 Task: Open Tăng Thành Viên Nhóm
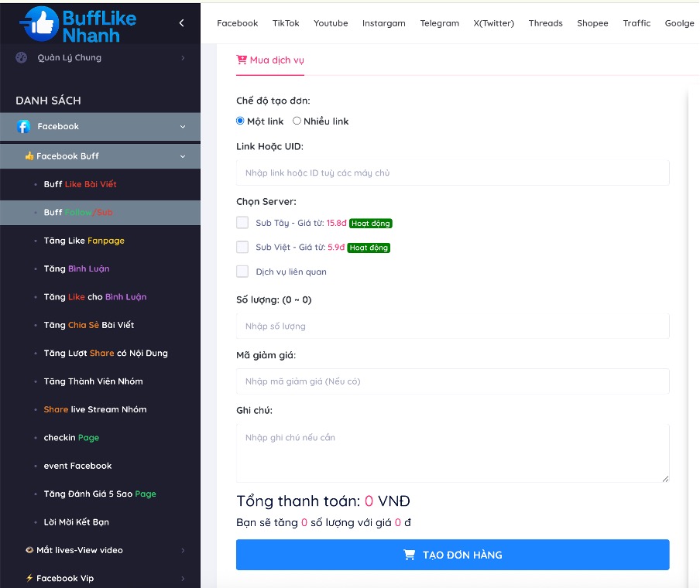pos(93,381)
